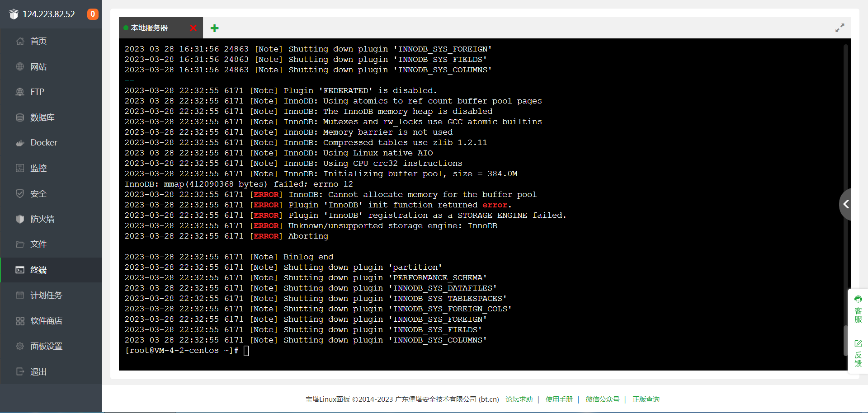This screenshot has width=868, height=413.
Task: Select the 防火墙 firewall icon
Action: [x=20, y=219]
